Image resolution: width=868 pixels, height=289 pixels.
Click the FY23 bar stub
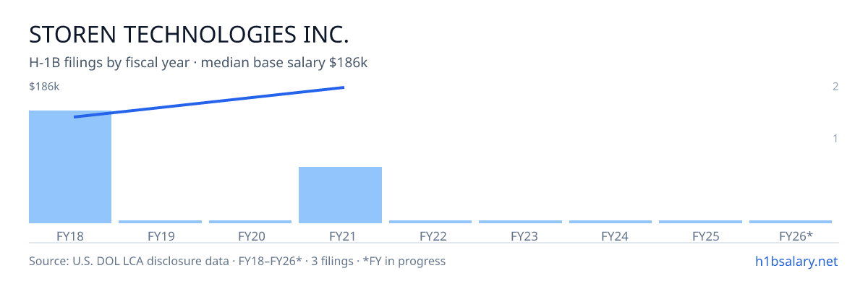point(521,222)
